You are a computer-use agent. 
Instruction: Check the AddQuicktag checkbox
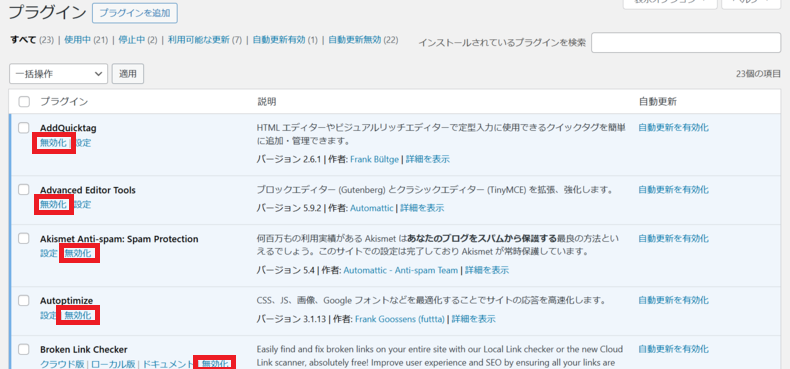click(24, 128)
